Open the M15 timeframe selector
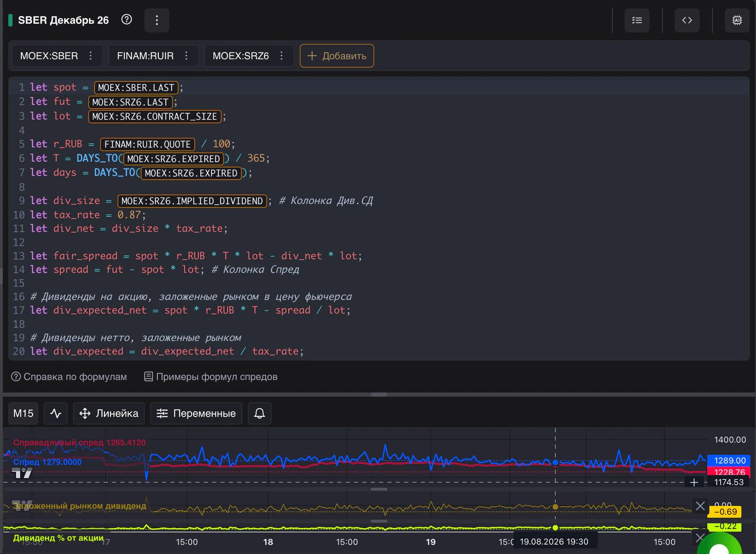 point(24,414)
